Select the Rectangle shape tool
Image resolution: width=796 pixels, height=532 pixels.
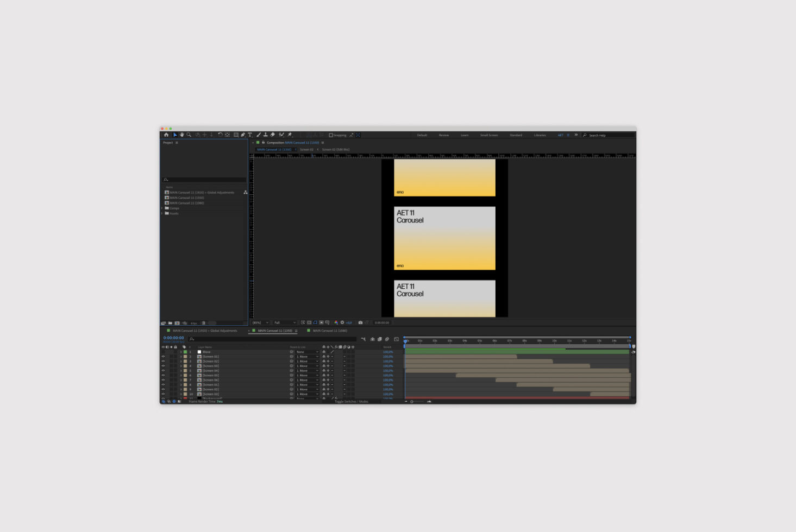click(x=236, y=135)
